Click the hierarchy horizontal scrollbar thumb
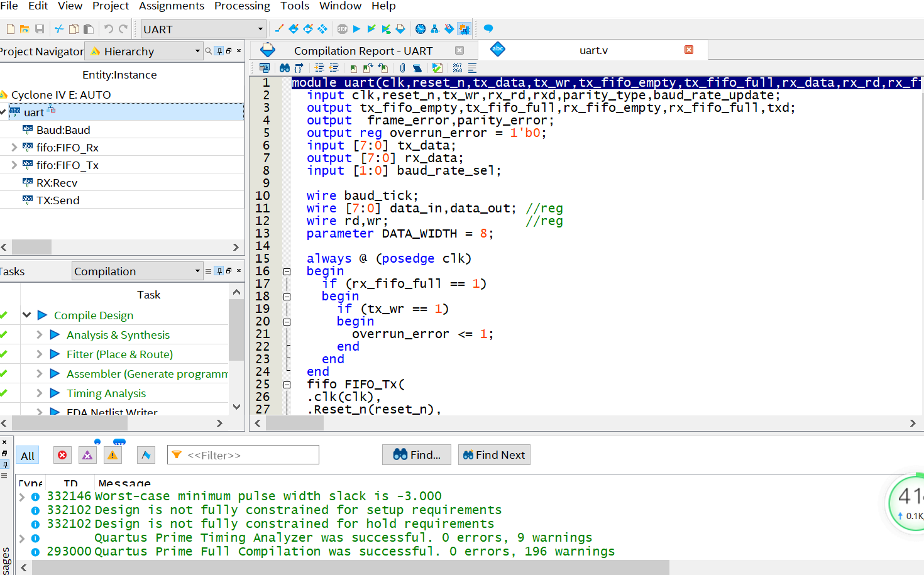 tap(31, 247)
